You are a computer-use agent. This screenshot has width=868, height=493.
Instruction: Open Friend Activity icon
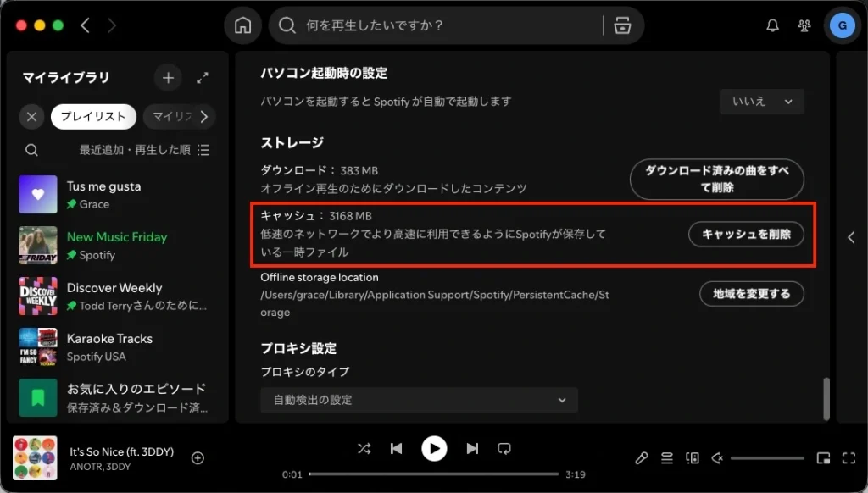click(804, 25)
